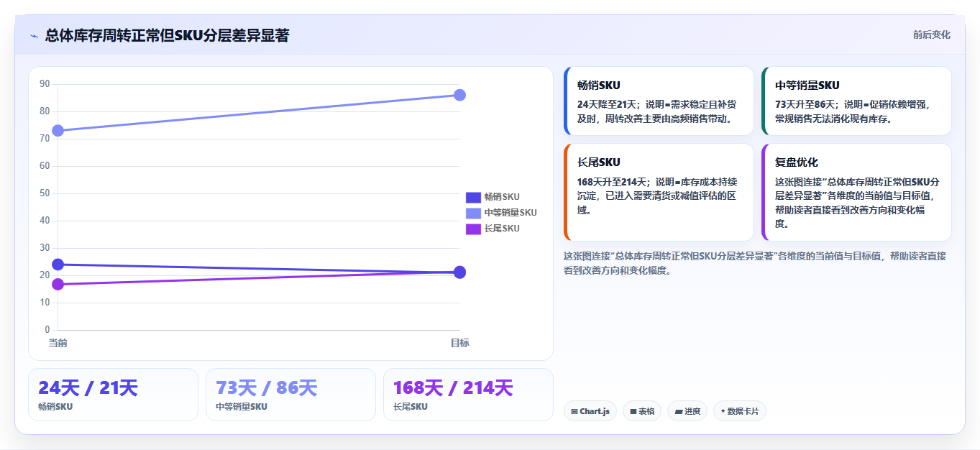Click the 数据卡片 chip
The height and width of the screenshot is (450, 980).
[740, 411]
